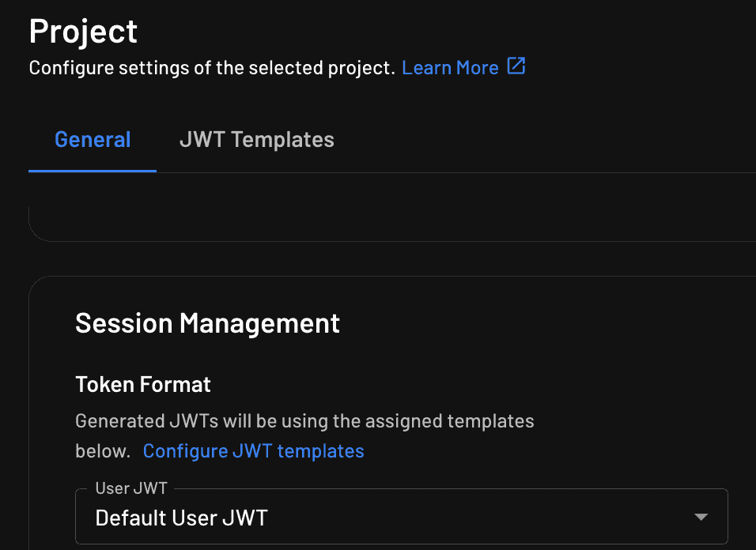Open Configure JWT templates
This screenshot has width=756, height=550.
click(x=253, y=450)
